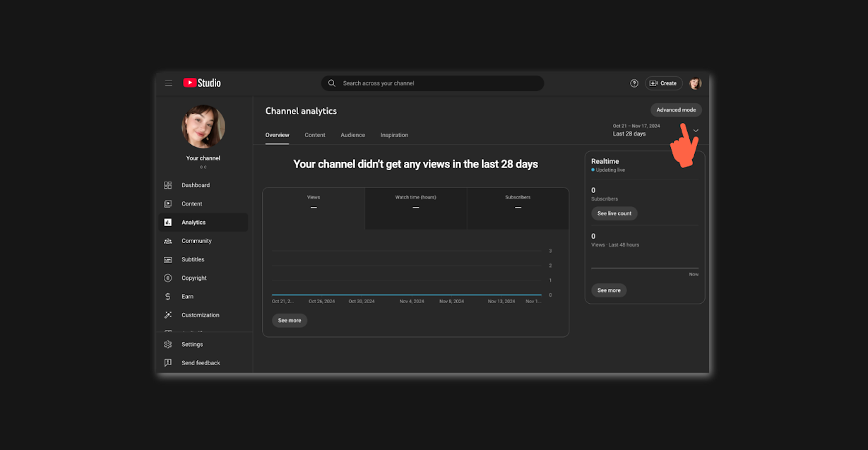The height and width of the screenshot is (450, 868).
Task: Click See more under the views chart
Action: (x=289, y=320)
